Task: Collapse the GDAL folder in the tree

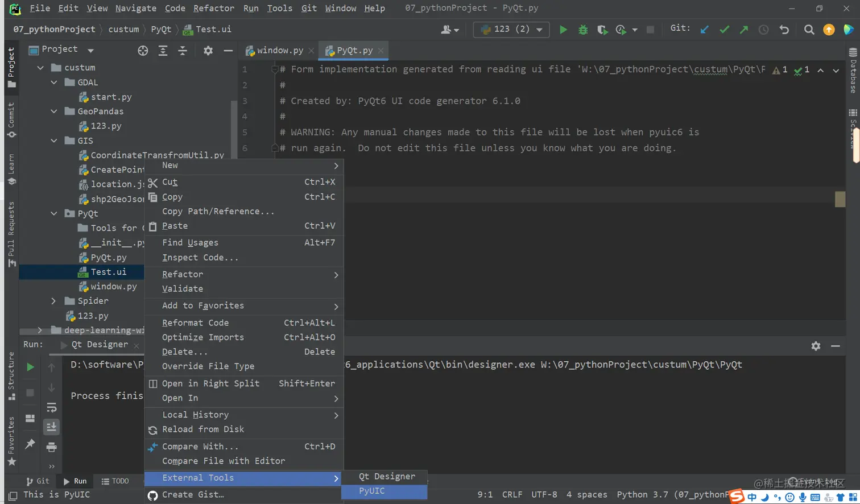Action: point(54,82)
